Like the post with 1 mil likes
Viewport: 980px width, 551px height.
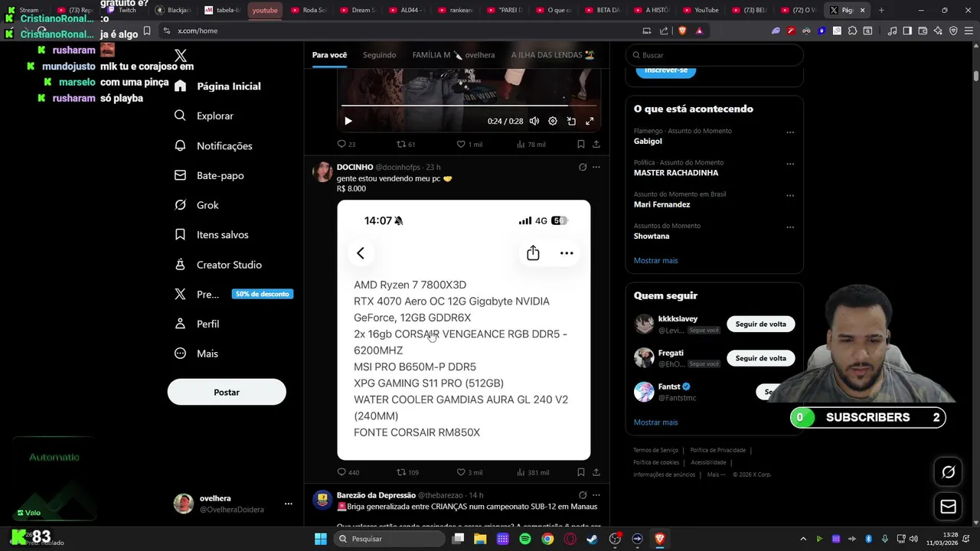[x=469, y=144]
